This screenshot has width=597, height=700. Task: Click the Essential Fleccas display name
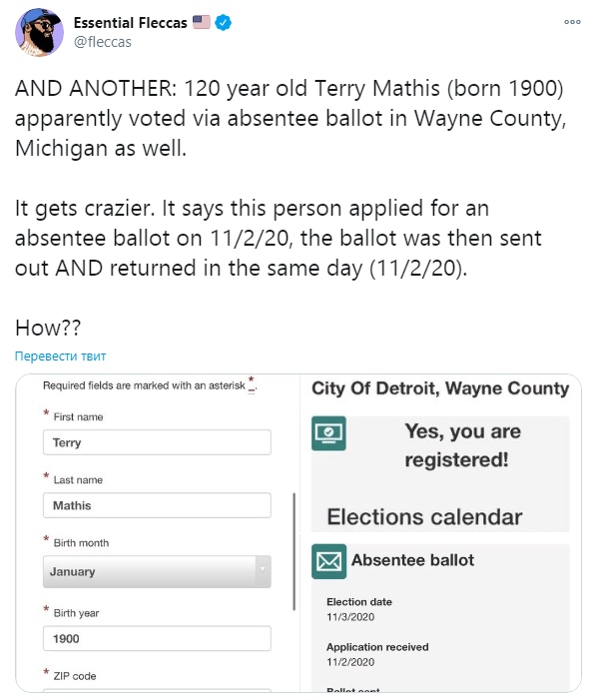pyautogui.click(x=131, y=22)
